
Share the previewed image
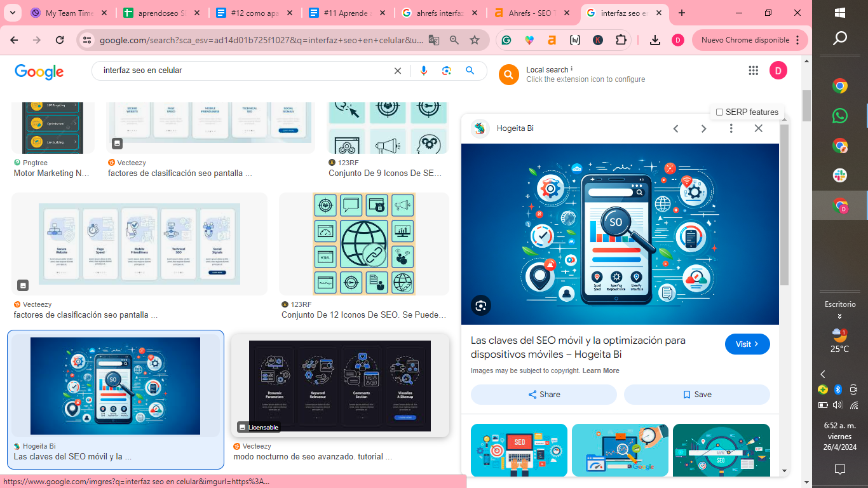544,395
